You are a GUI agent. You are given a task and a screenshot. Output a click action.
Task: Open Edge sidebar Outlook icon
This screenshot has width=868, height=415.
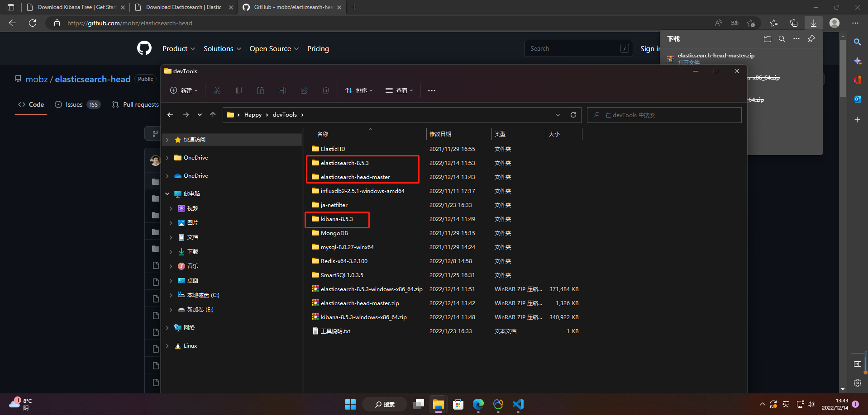tap(857, 99)
